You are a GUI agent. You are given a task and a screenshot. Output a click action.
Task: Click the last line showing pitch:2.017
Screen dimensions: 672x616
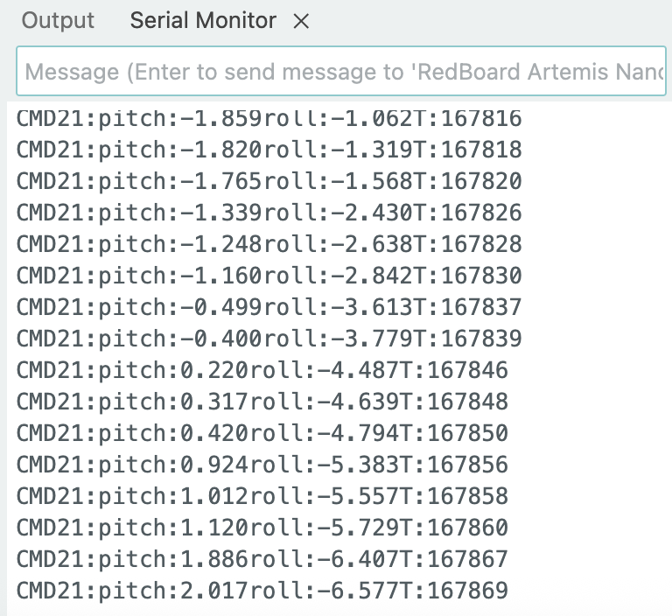[262, 591]
